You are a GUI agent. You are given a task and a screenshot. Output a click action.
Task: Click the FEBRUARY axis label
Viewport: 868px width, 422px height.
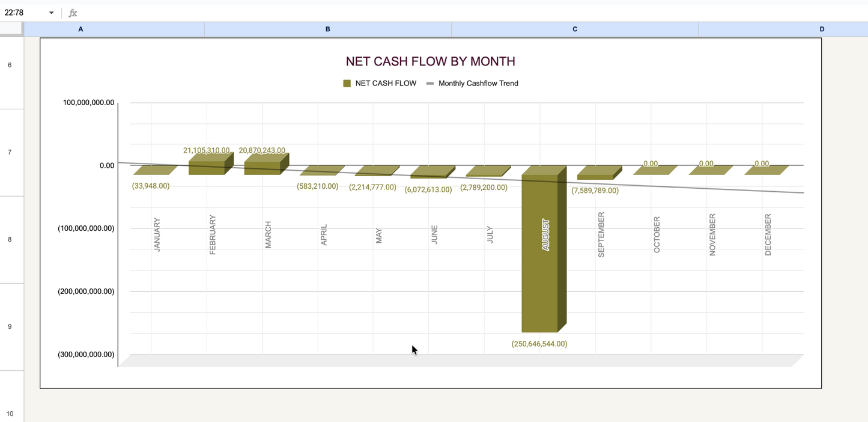click(x=213, y=234)
